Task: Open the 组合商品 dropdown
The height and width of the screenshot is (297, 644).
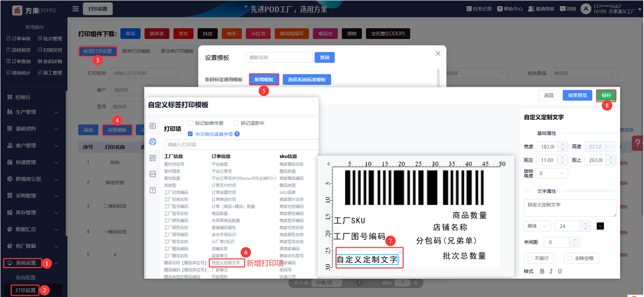Action: point(584,73)
